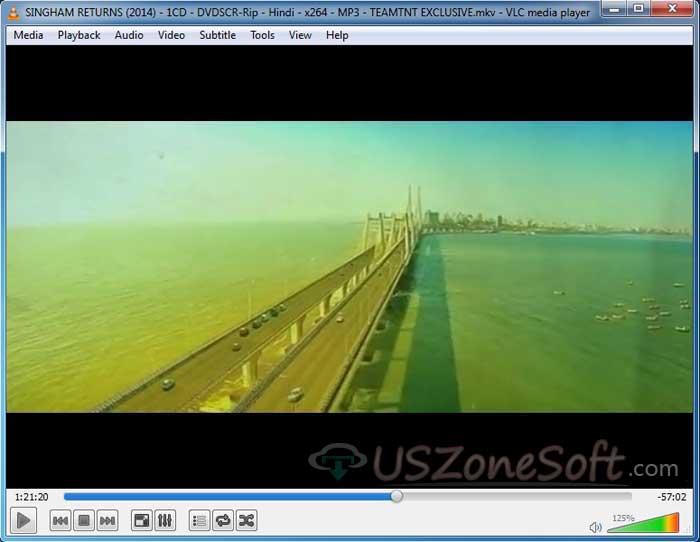Image resolution: width=700 pixels, height=542 pixels.
Task: Show the playlist icon
Action: coord(200,521)
